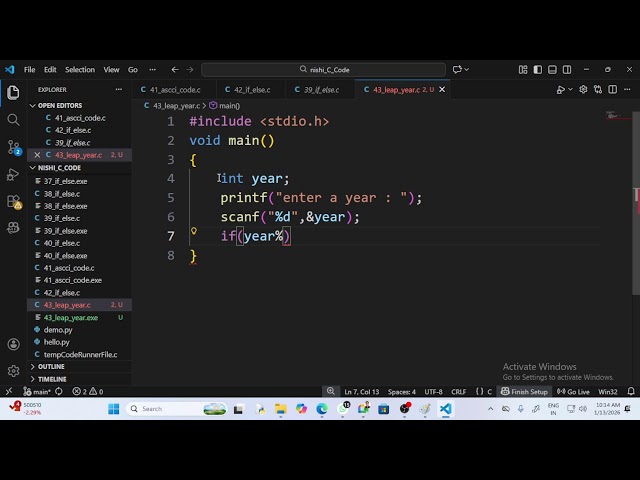Open the Explorer view in activity bar

pyautogui.click(x=13, y=92)
